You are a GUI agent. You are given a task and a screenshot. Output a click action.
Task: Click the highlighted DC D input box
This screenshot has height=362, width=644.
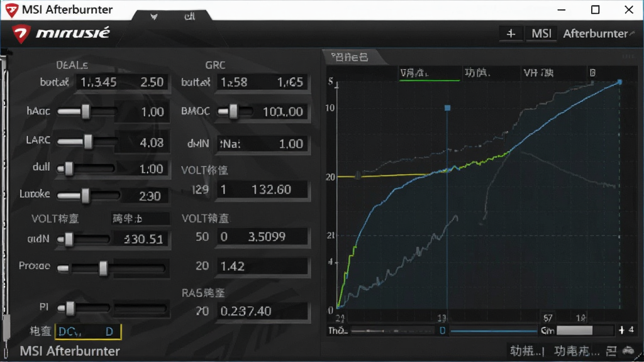pyautogui.click(x=88, y=332)
